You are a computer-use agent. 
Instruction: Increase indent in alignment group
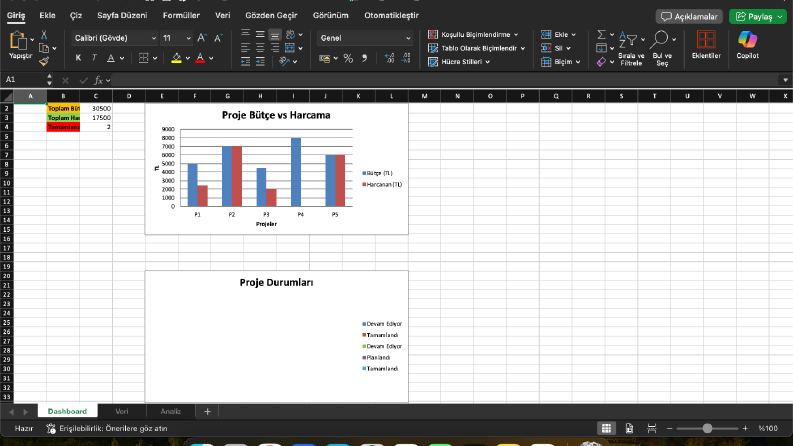260,62
